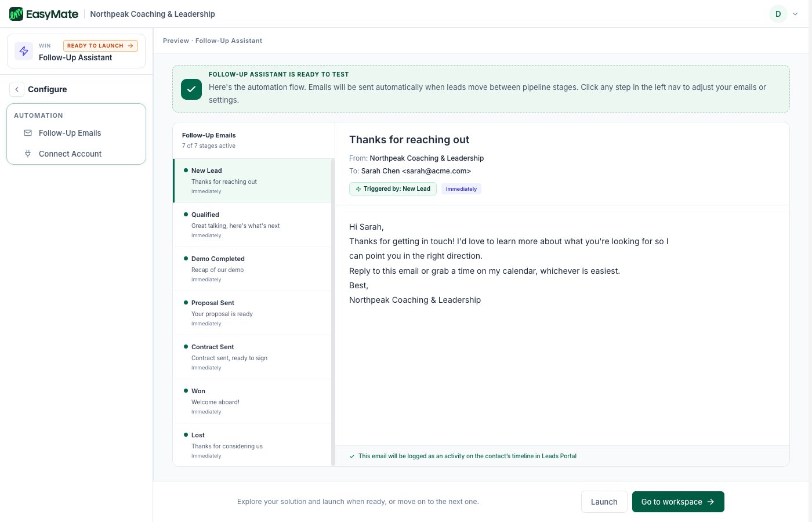Click the READY TO LAUNCH badge
The height and width of the screenshot is (522, 812).
click(x=100, y=46)
